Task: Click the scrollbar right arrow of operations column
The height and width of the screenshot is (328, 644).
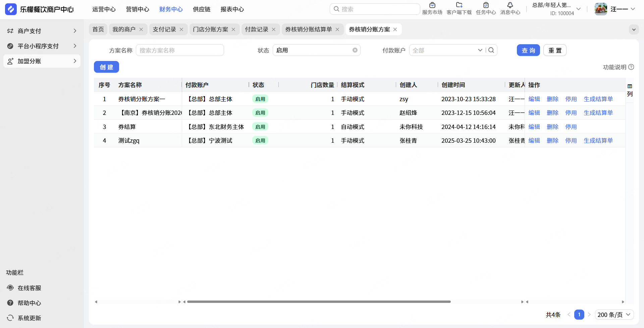Action: point(623,302)
